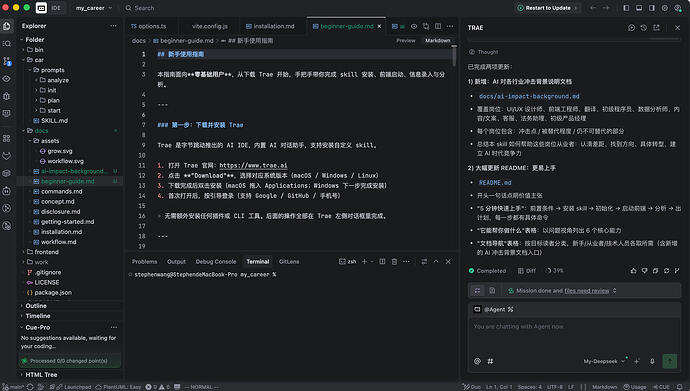The width and height of the screenshot is (690, 391).
Task: Open more editor actions ellipsis
Action: 450,26
